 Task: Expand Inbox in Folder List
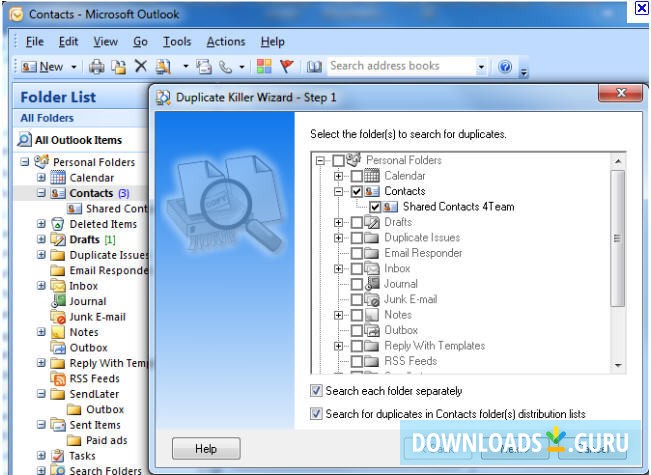click(41, 285)
